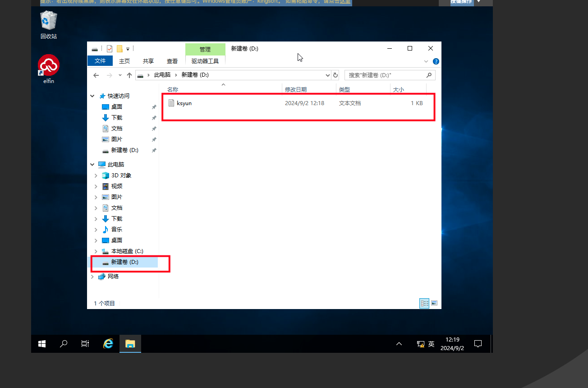Switch to the 查看 ribbon tab
588x388 pixels.
[x=172, y=61]
